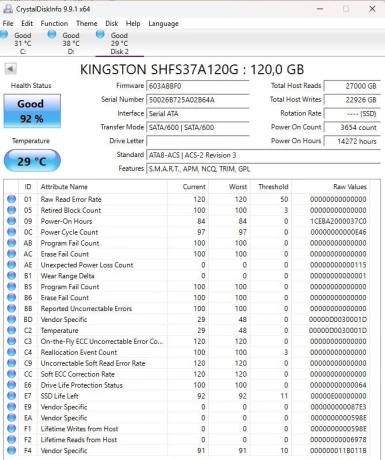Click the status icon for SSD Life Left
This screenshot has height=460, width=385.
point(11,396)
